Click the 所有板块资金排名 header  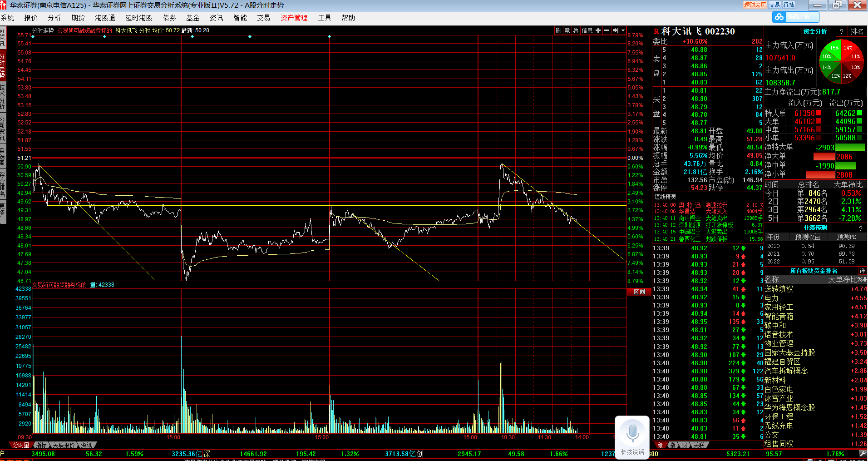pos(814,271)
